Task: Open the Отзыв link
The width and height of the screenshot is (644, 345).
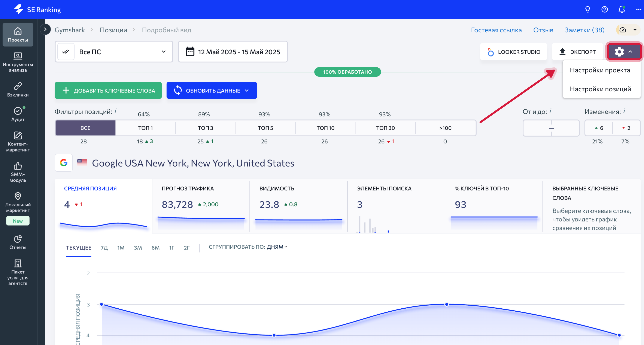Action: (x=543, y=30)
